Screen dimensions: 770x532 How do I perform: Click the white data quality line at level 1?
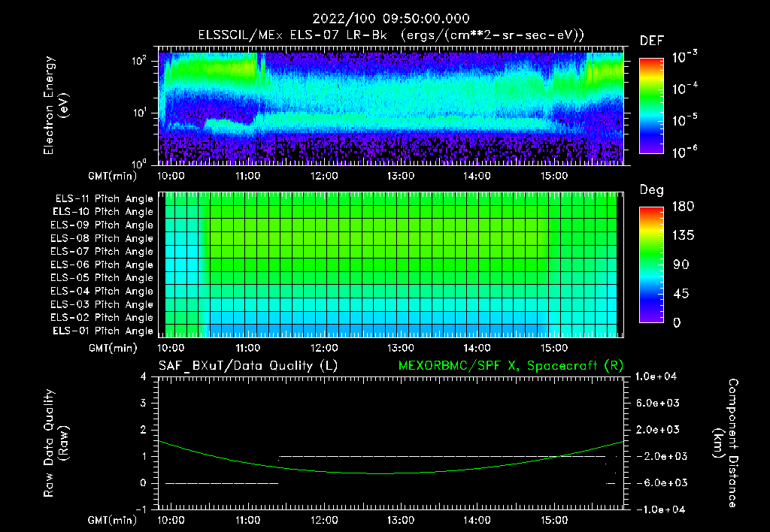(442, 456)
